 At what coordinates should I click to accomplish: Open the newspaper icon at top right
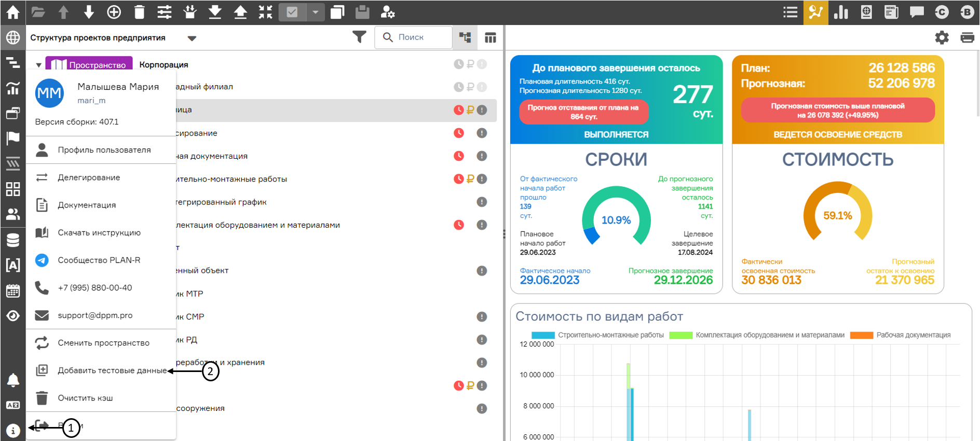click(891, 12)
